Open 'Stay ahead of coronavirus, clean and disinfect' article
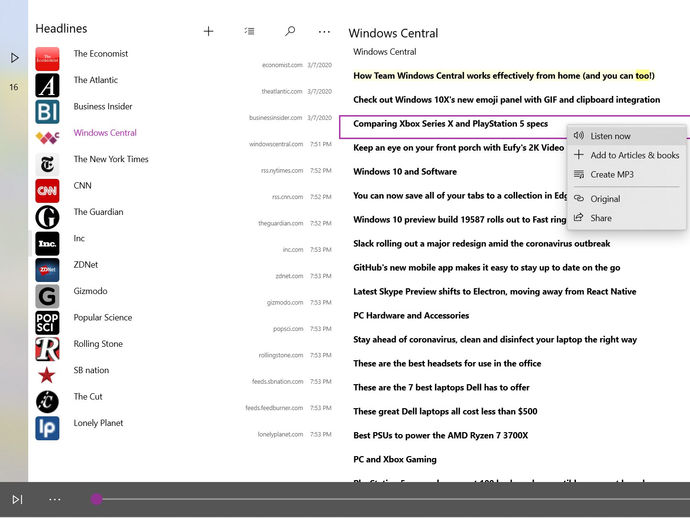This screenshot has height=518, width=690. pos(495,340)
